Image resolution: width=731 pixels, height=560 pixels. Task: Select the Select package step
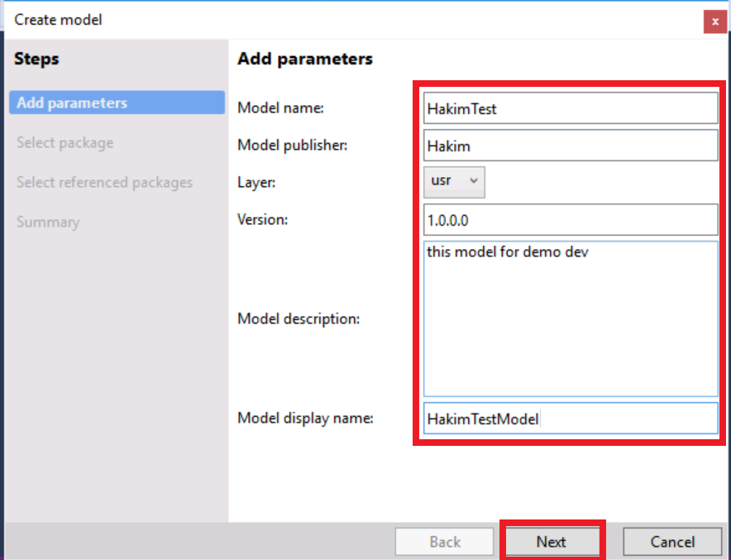(x=65, y=143)
